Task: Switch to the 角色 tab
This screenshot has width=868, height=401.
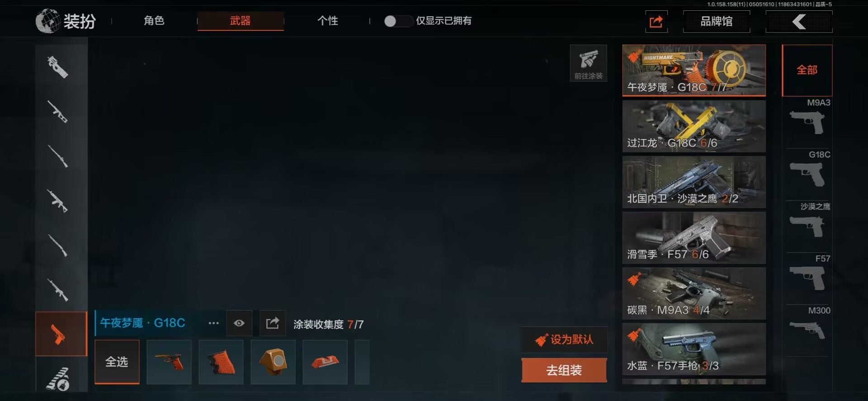Action: (154, 21)
